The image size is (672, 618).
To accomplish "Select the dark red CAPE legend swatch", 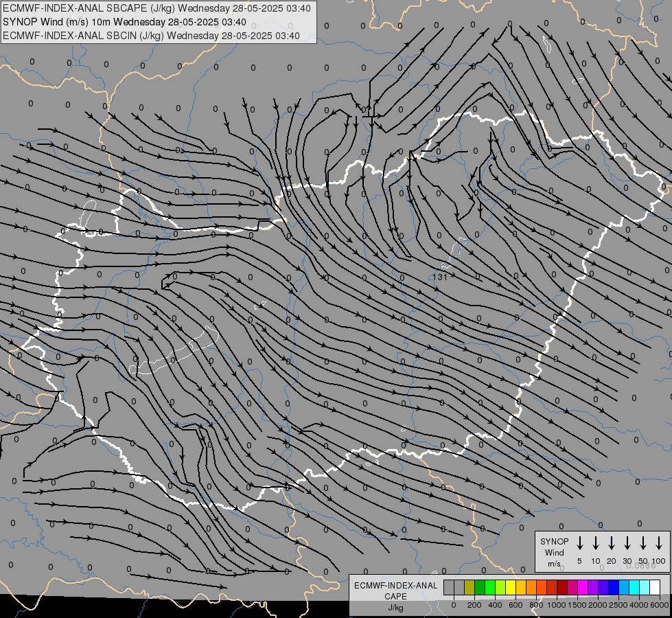I will click(x=562, y=588).
